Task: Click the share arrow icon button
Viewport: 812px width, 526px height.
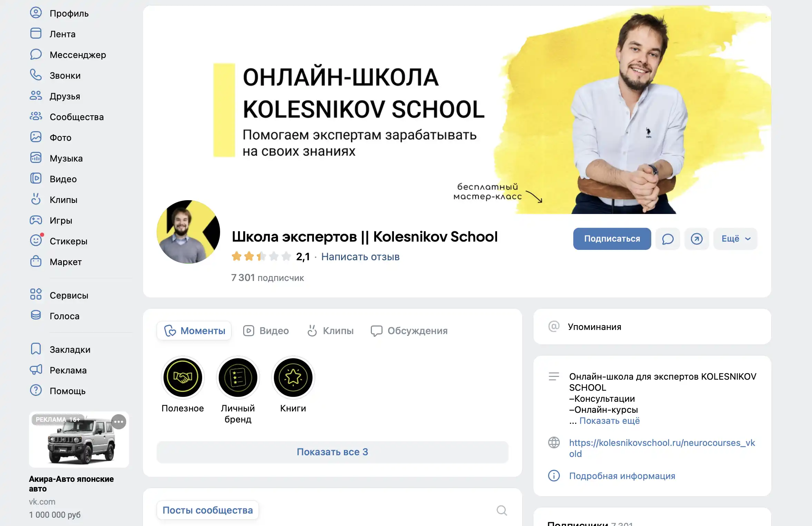Action: 697,239
